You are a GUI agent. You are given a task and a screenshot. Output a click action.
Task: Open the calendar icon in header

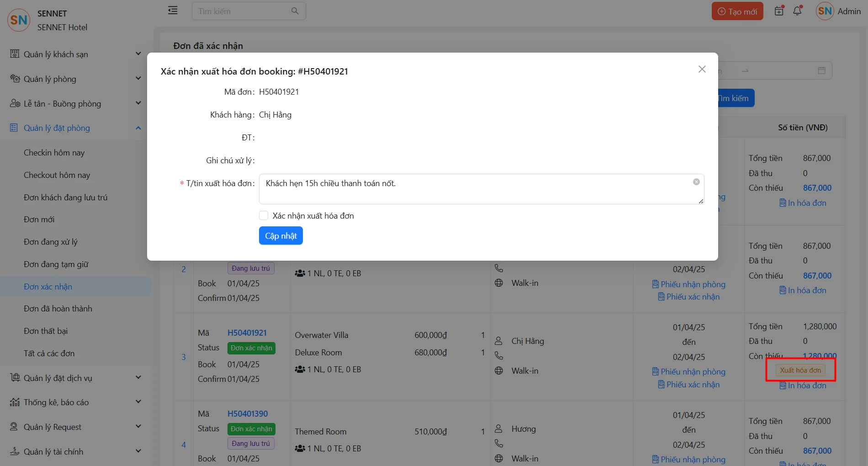pyautogui.click(x=779, y=11)
